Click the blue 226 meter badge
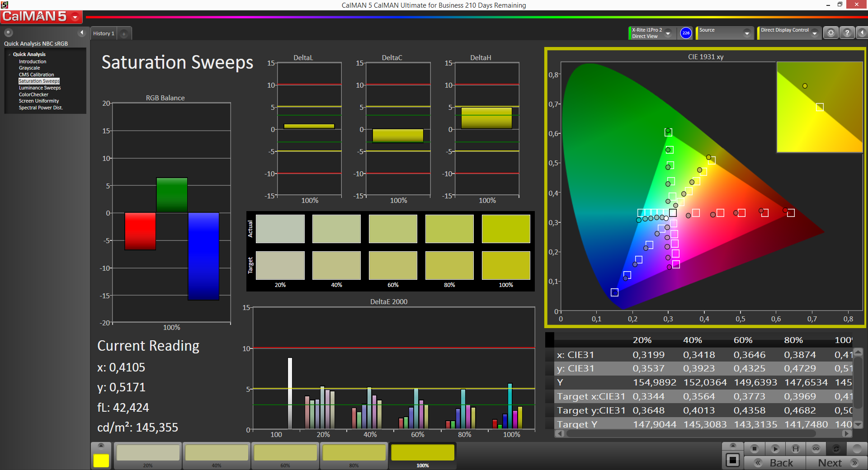 point(686,33)
